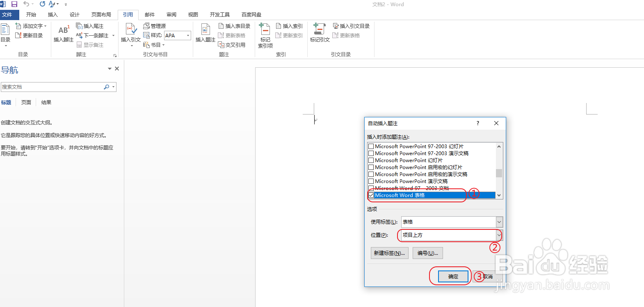Open the 使用标签 label dropdown

pos(499,222)
